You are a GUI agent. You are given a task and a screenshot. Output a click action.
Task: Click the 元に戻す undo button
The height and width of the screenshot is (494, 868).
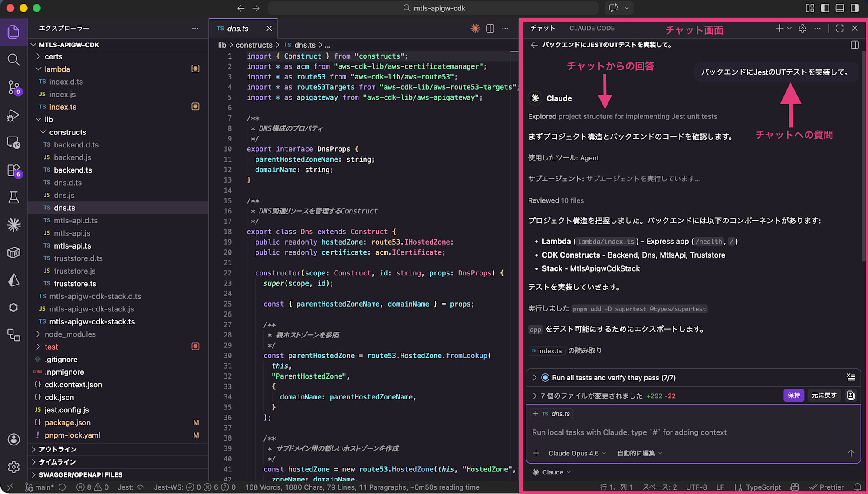[823, 395]
